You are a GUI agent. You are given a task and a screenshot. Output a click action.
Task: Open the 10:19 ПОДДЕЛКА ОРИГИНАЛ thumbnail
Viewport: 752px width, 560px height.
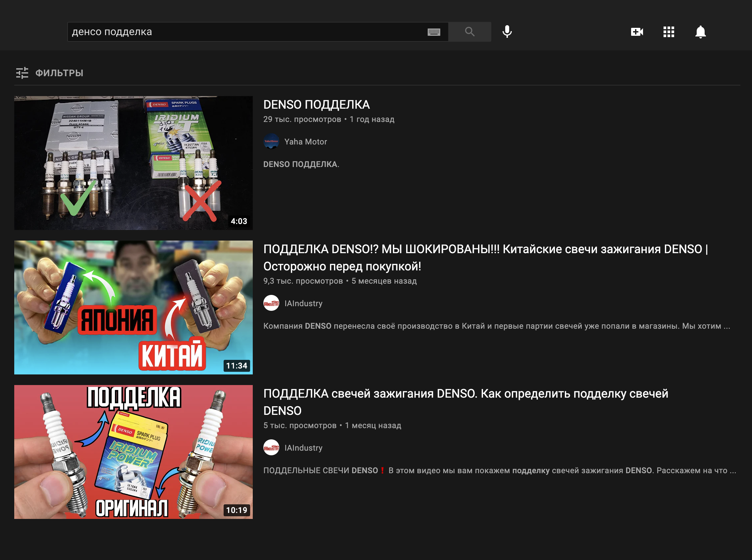[x=134, y=452]
